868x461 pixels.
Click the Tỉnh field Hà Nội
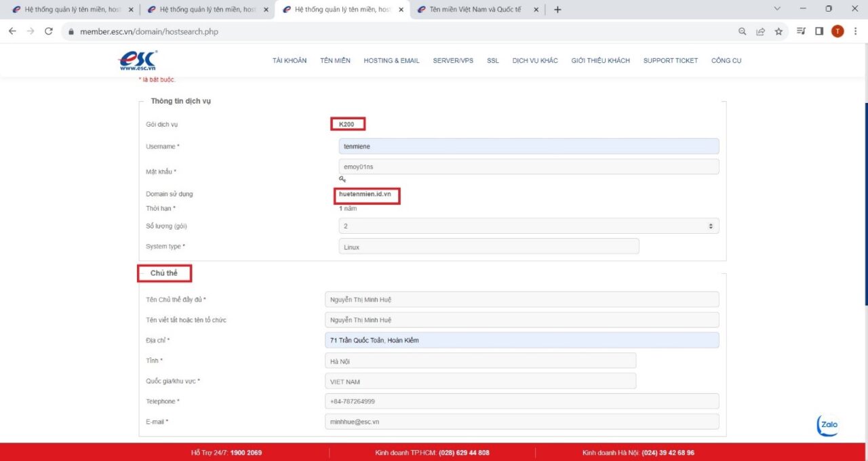pyautogui.click(x=481, y=361)
